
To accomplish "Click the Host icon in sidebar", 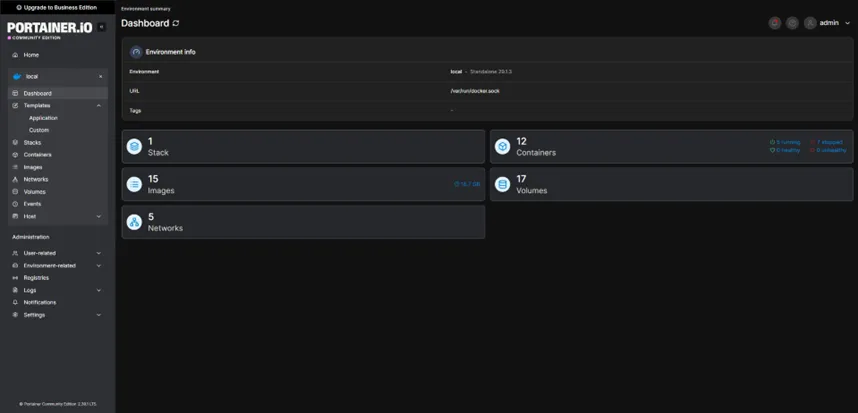I will [x=15, y=217].
